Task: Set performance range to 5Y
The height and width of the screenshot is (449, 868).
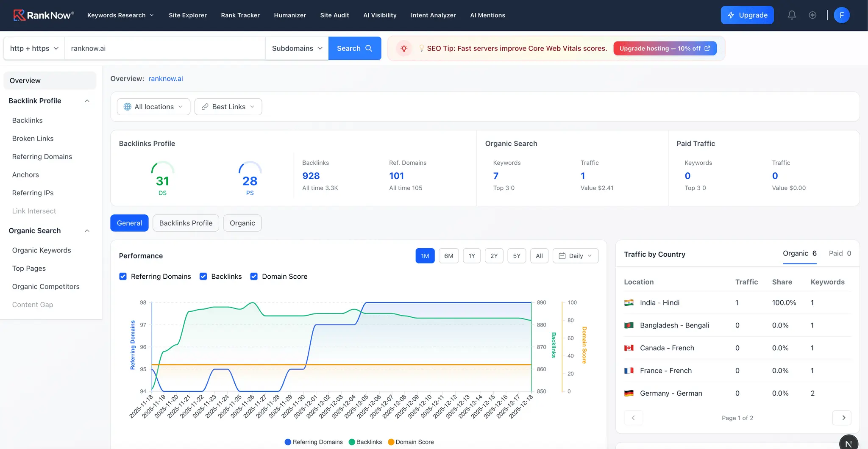Action: [x=517, y=256]
